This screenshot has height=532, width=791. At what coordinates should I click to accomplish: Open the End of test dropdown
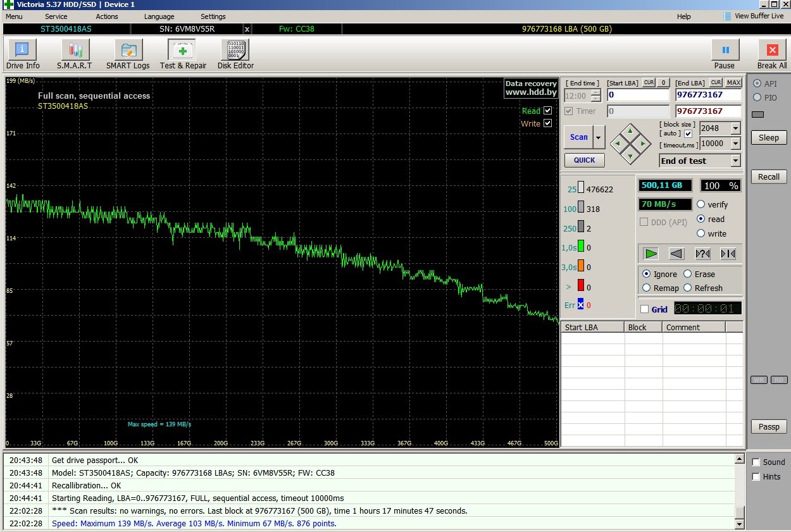pos(735,161)
